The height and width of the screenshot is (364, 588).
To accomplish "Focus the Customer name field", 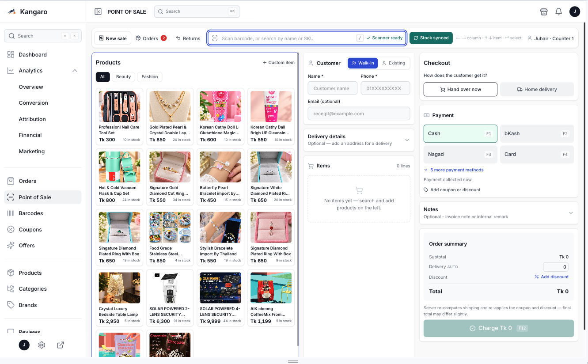I will point(333,88).
